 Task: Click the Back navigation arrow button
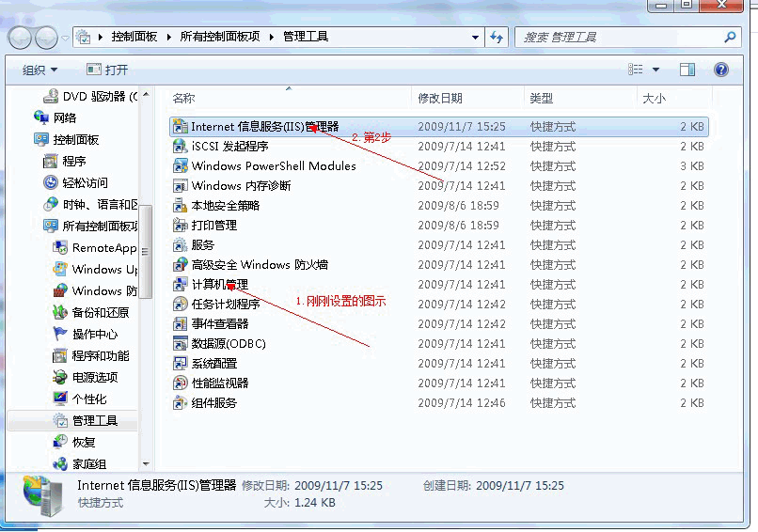pos(21,38)
